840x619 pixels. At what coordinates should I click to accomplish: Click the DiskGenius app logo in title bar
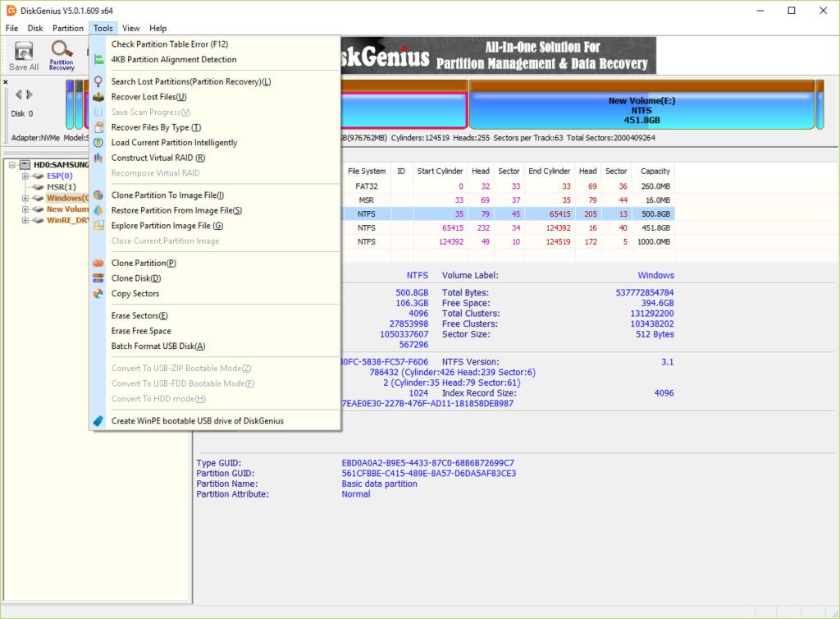click(x=11, y=10)
